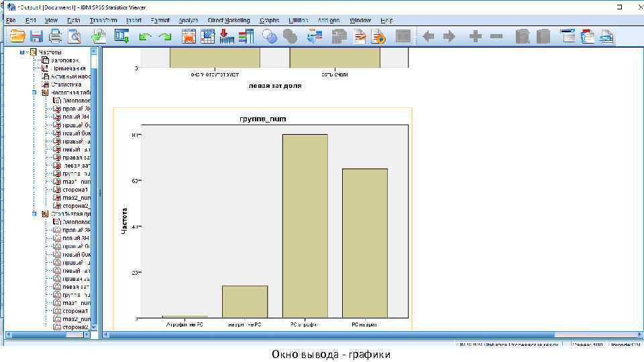Click the 'левая зат доля' chart axis title
Viewport: 644px width, 362px height.
pos(275,86)
